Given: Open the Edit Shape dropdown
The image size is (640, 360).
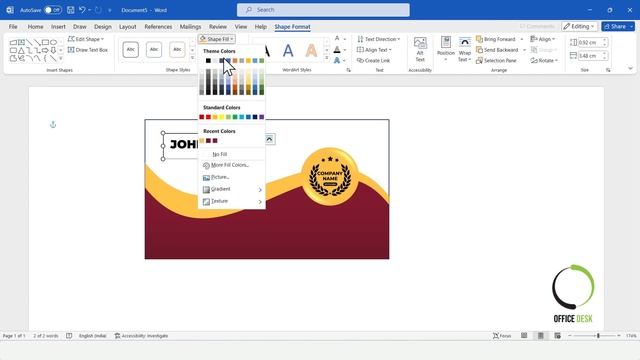Looking at the screenshot, I should (86, 39).
